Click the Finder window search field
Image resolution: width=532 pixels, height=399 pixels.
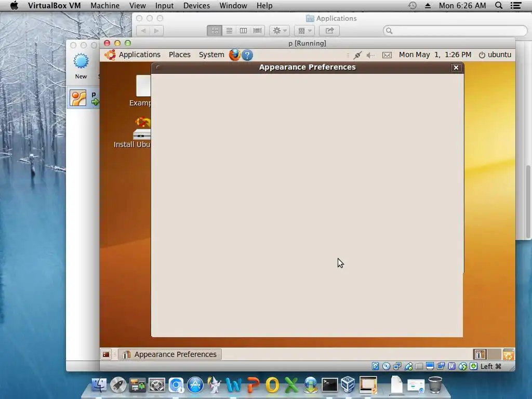point(455,31)
